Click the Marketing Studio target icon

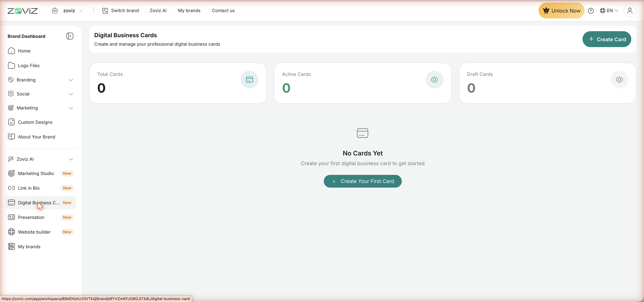[11, 173]
